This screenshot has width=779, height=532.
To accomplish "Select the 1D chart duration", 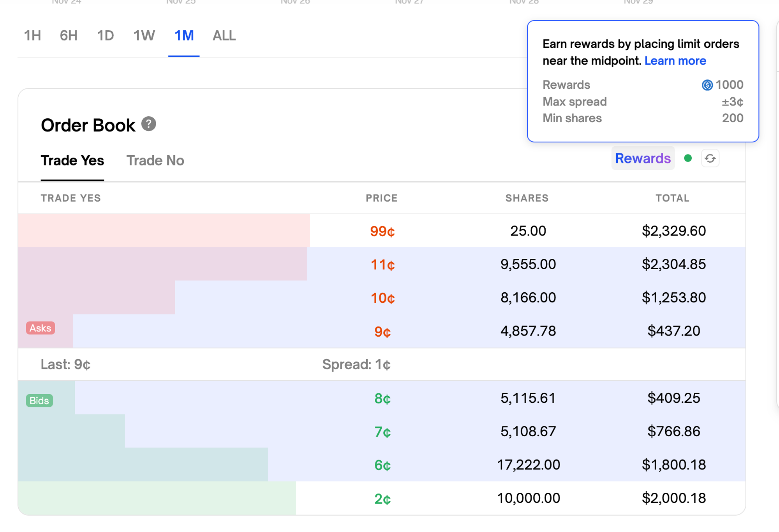I will [106, 35].
